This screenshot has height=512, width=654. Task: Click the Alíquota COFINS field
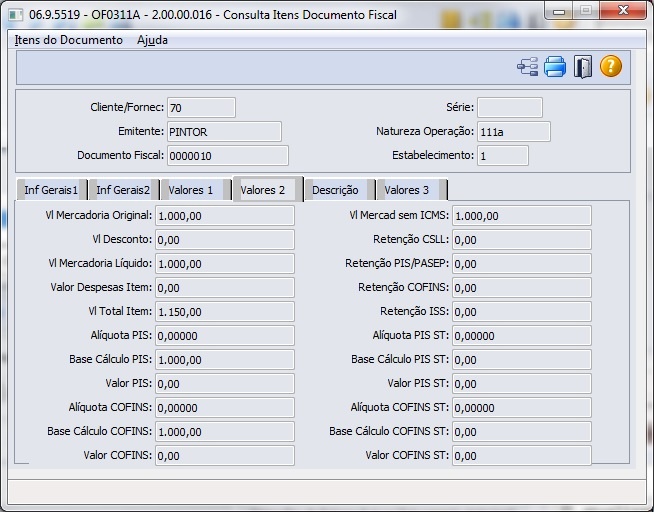click(225, 407)
